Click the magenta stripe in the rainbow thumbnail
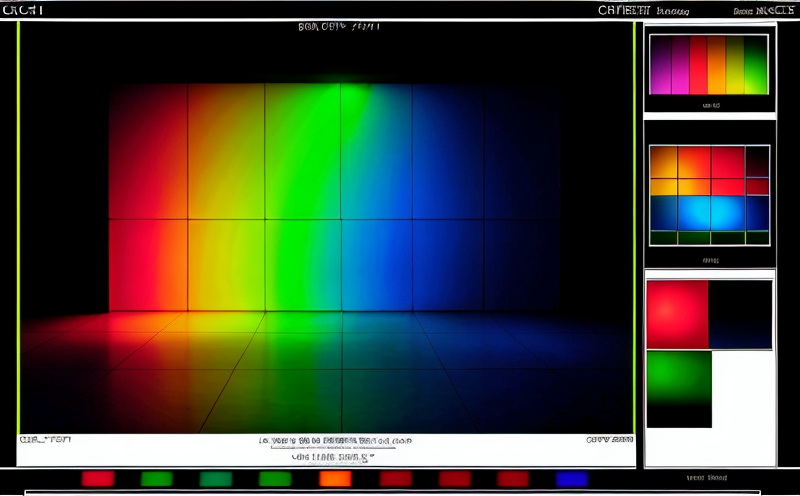 coord(681,65)
